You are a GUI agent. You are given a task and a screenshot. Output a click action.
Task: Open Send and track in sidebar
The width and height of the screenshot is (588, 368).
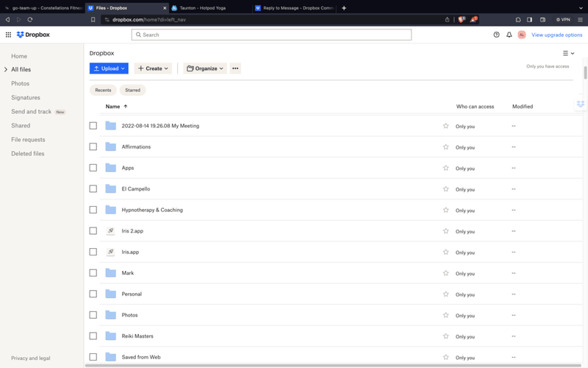click(31, 112)
